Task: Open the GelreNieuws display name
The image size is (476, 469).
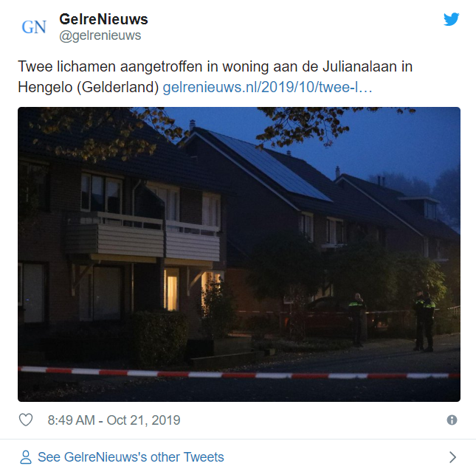Action: [x=103, y=19]
